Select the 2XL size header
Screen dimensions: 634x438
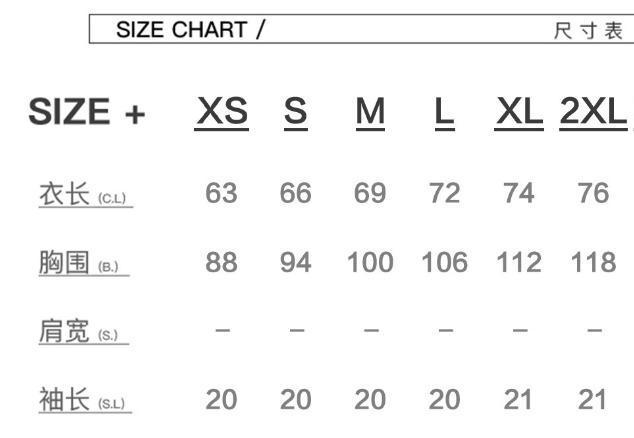click(x=593, y=112)
